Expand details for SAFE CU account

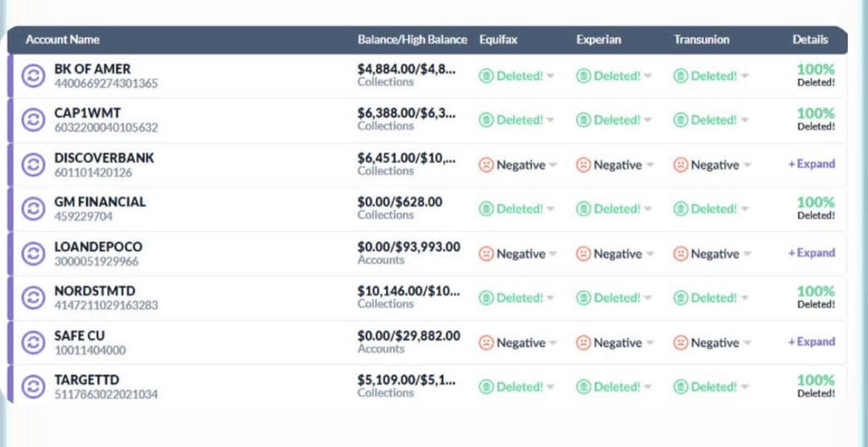click(811, 342)
